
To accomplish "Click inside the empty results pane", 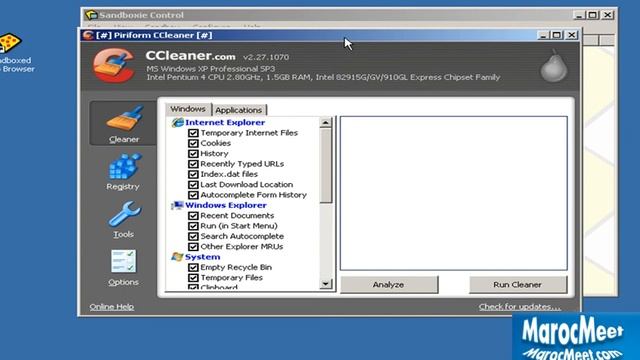I will click(x=453, y=193).
